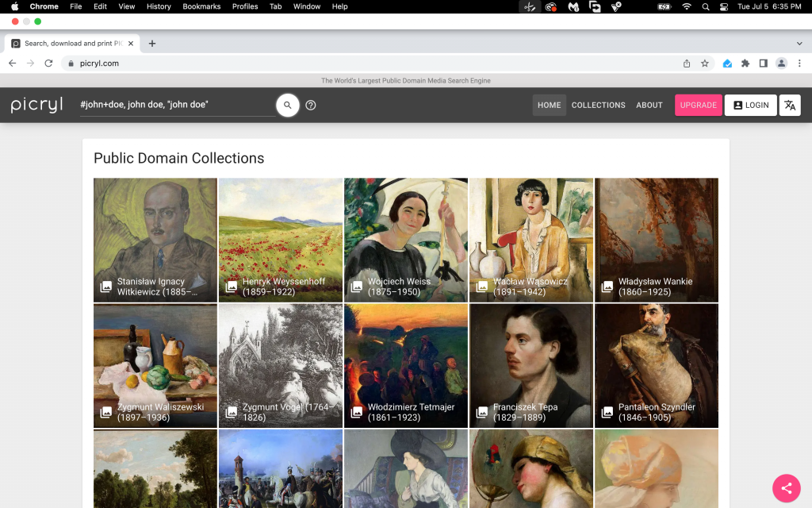Click the site lock icon in address bar
This screenshot has height=508, width=812.
pos(71,63)
